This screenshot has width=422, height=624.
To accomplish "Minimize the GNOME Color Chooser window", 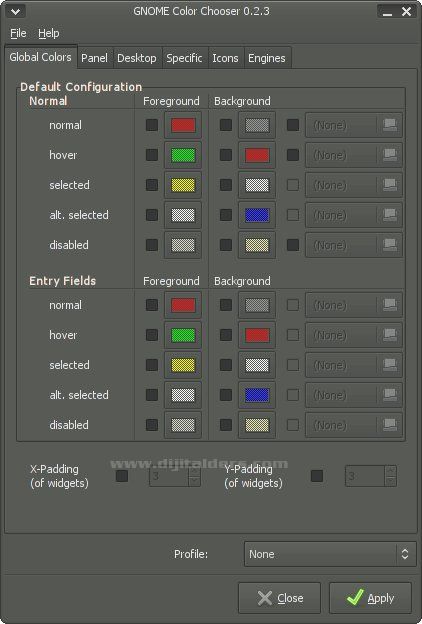I will coord(387,12).
